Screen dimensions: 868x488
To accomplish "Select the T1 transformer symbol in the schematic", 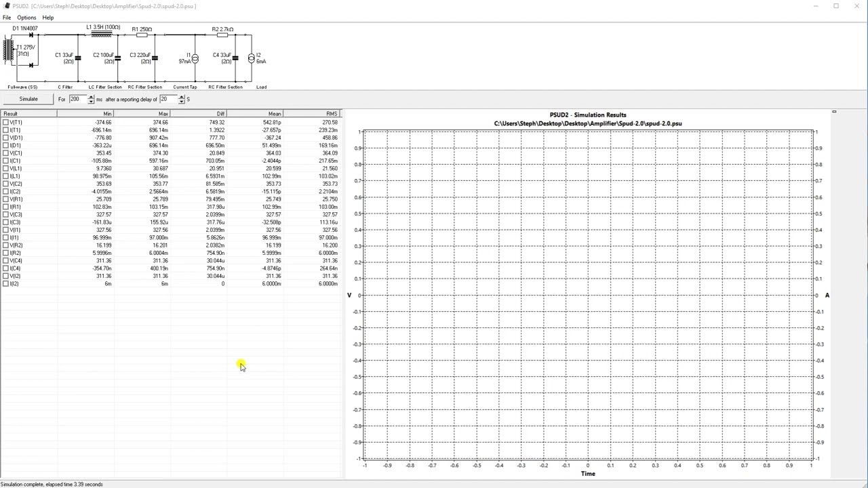I will (x=9, y=51).
